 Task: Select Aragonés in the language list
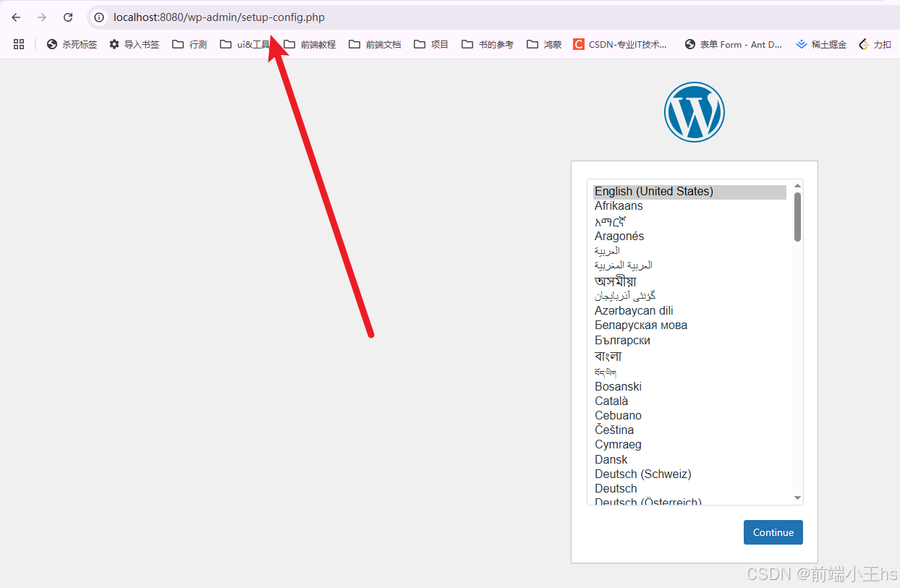click(689, 237)
